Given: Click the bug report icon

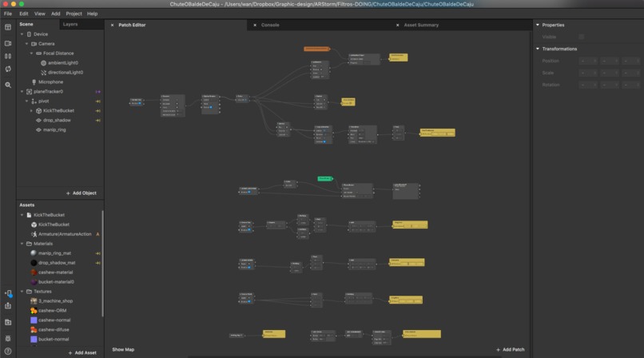Looking at the screenshot, I should 8,339.
